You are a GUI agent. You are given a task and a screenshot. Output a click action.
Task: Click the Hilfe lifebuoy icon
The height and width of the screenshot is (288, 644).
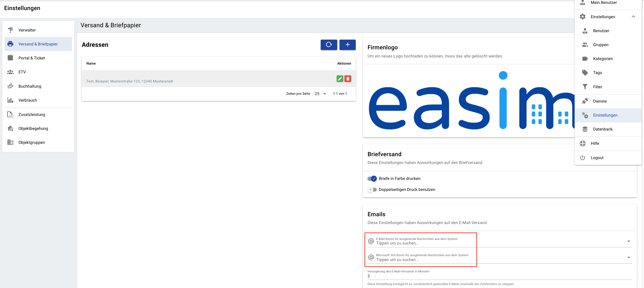pyautogui.click(x=583, y=144)
